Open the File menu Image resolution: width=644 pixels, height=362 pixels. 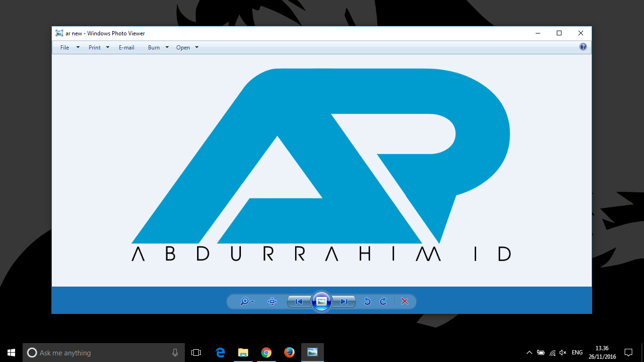click(64, 47)
